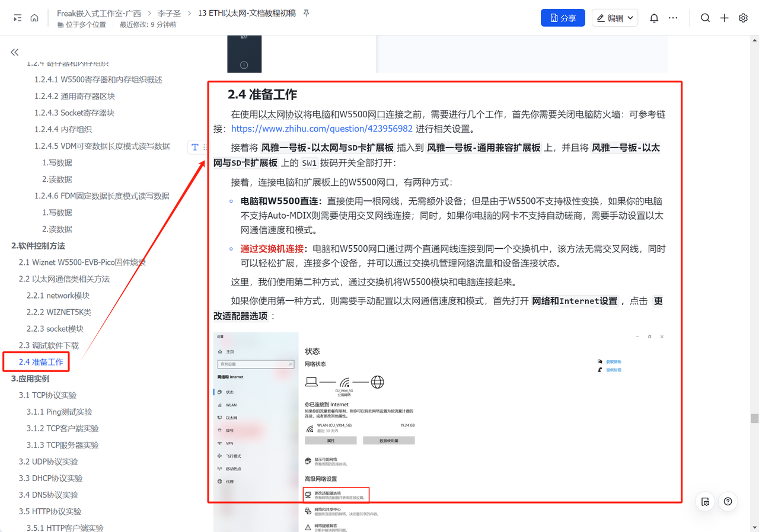Viewport: 759px width, 532px height.
Task: Go to 2.2.3 socket模块 in outline
Action: coord(55,328)
